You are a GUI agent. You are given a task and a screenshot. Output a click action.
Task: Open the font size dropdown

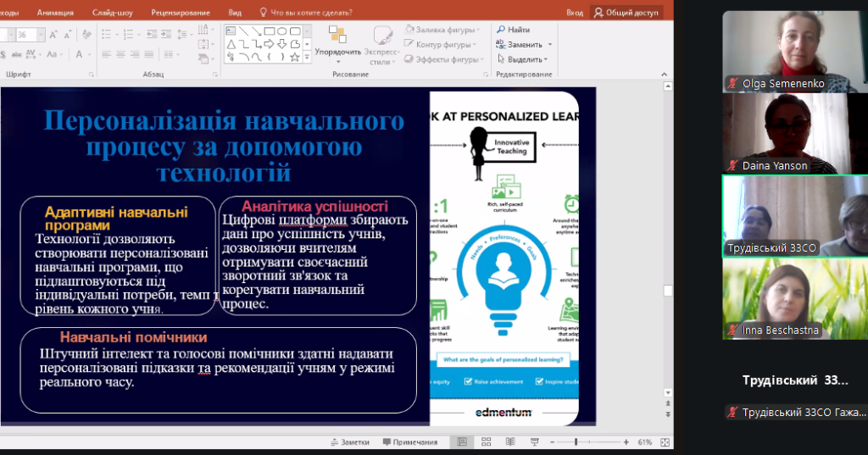pyautogui.click(x=41, y=35)
